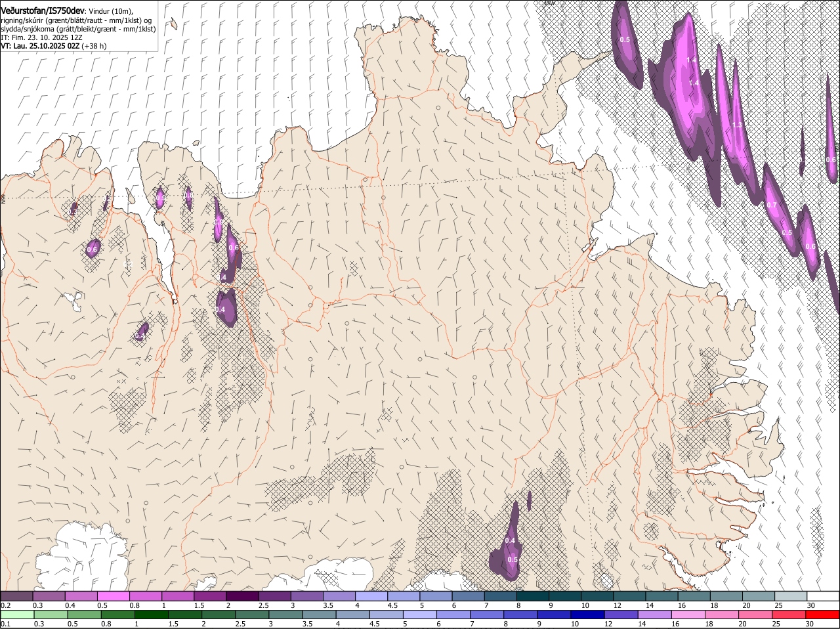Viewport: 840px width, 629px height.
Task: Click the 'IT: Fim. 23. 10. 2025 12Z' line
Action: pos(42,37)
